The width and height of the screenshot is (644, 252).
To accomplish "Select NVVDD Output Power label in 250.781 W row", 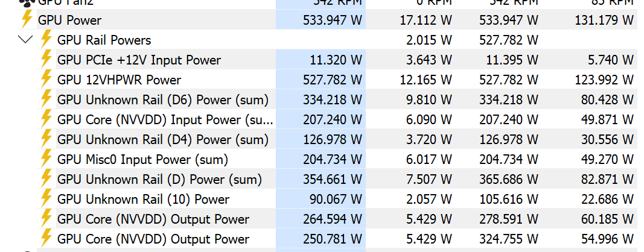I will pos(153,239).
